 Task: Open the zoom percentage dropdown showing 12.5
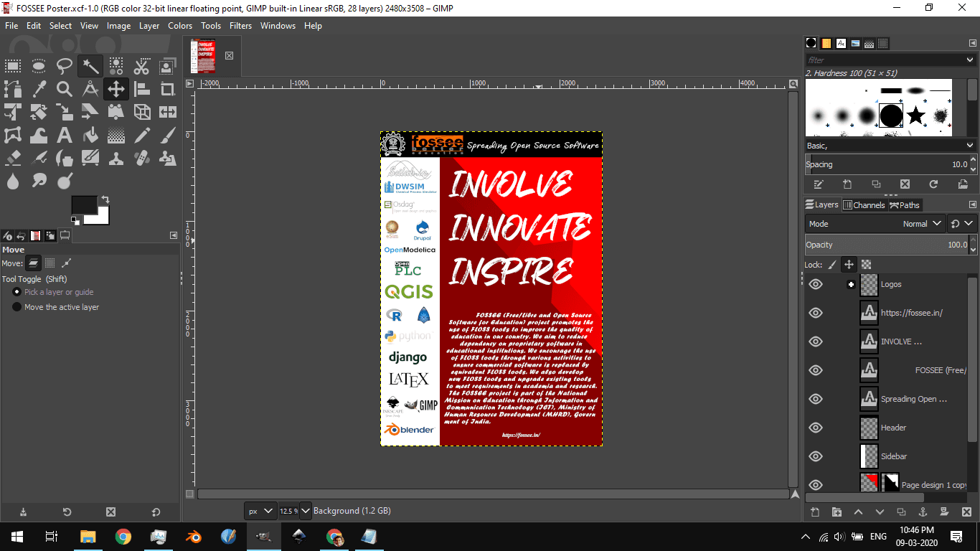coord(306,510)
